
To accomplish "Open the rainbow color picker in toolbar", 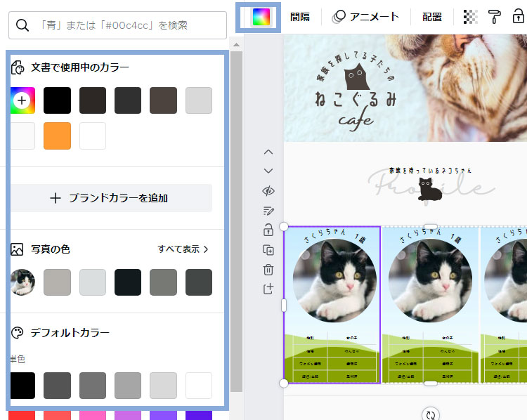I will click(x=261, y=17).
